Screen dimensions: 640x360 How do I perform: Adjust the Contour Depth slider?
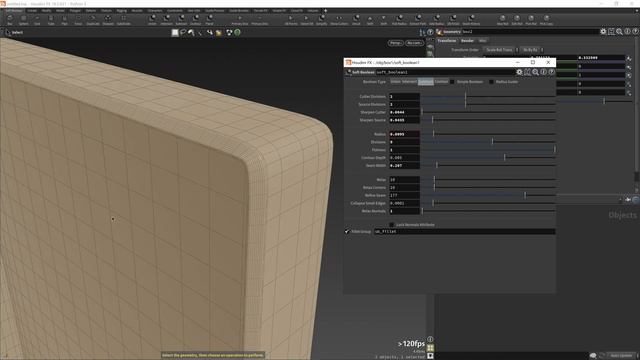pos(488,158)
